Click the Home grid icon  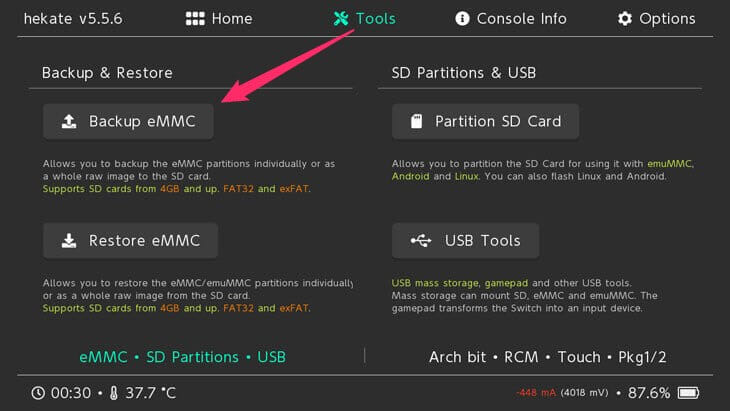[x=195, y=19]
